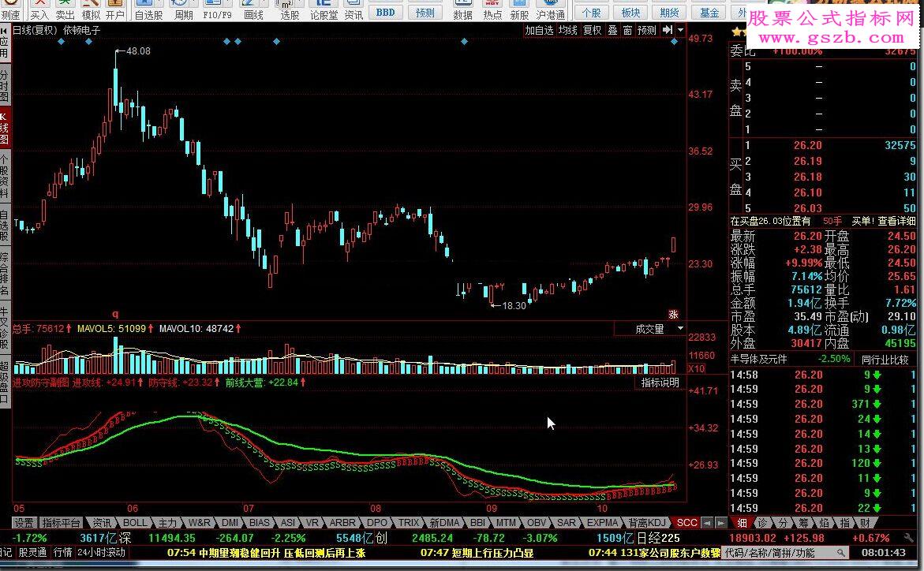Open the 自选股 watchlist toolbar item

tap(148, 10)
